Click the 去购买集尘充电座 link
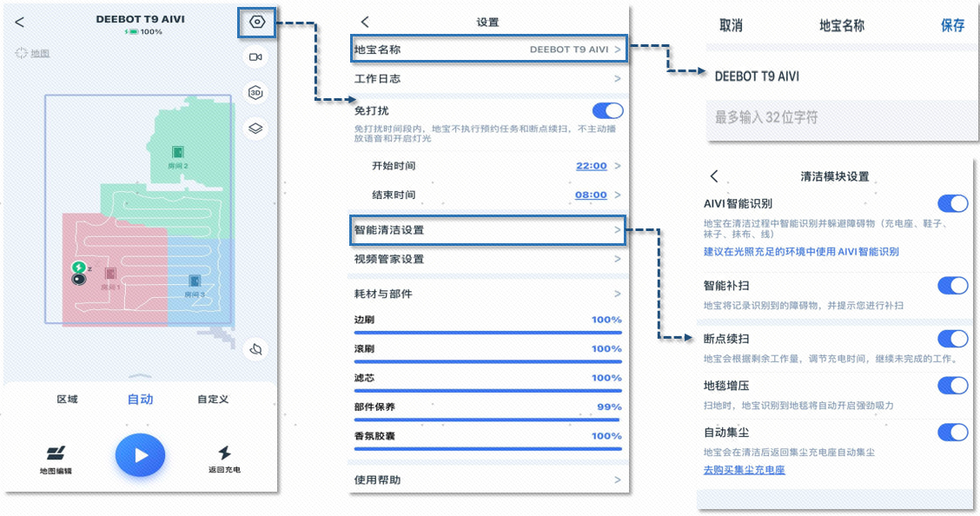 744,470
